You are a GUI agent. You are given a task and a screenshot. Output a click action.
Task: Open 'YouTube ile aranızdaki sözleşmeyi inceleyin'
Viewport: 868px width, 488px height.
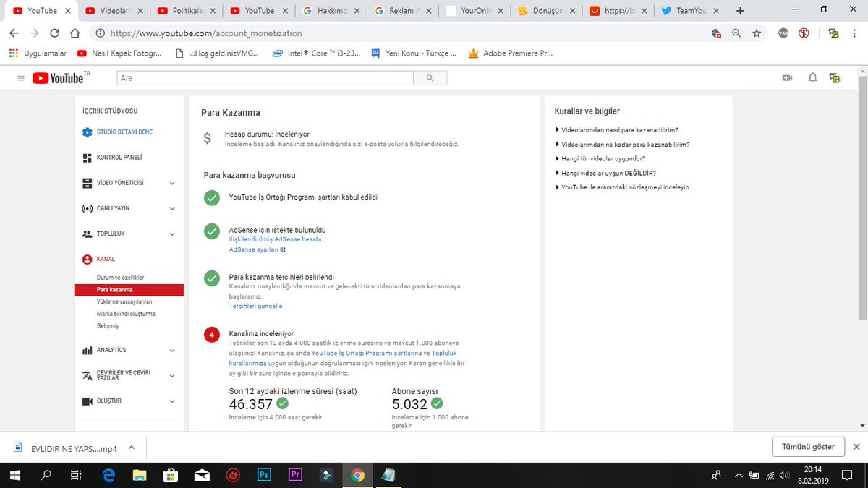[622, 187]
